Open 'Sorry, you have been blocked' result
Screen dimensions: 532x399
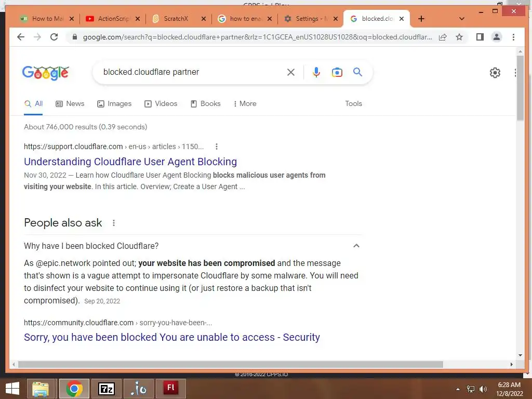point(171,337)
